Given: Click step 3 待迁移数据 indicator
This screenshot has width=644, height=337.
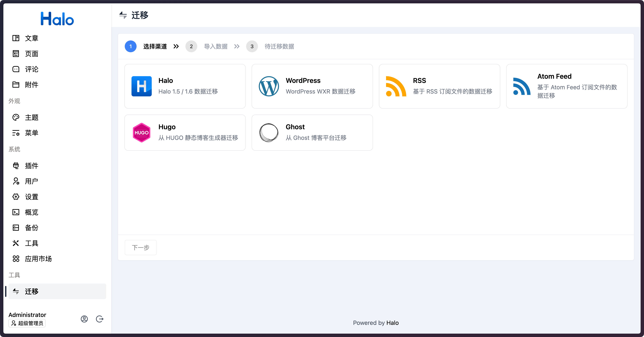Looking at the screenshot, I should pyautogui.click(x=252, y=47).
